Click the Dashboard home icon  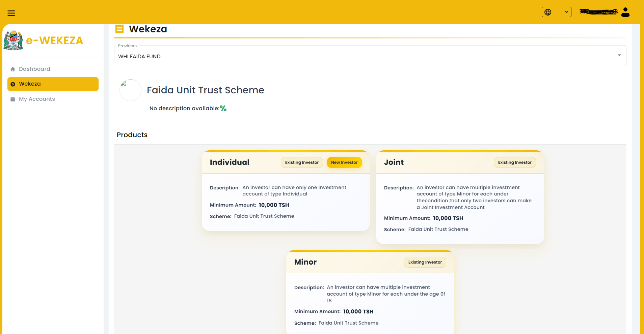(13, 69)
